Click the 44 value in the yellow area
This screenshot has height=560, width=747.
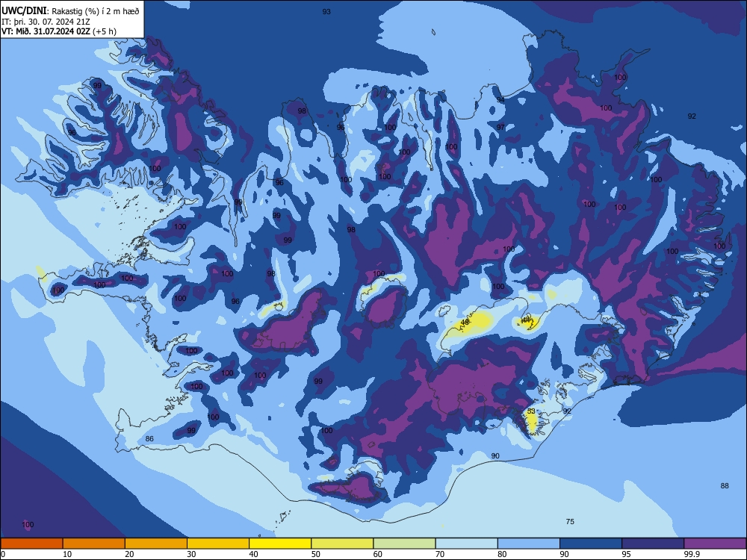[527, 320]
